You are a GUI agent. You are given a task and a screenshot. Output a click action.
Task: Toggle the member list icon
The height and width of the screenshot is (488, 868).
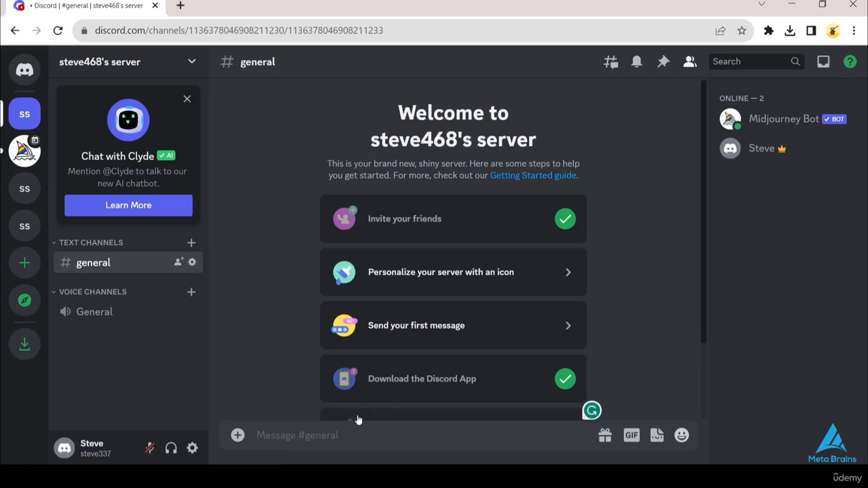(x=690, y=62)
